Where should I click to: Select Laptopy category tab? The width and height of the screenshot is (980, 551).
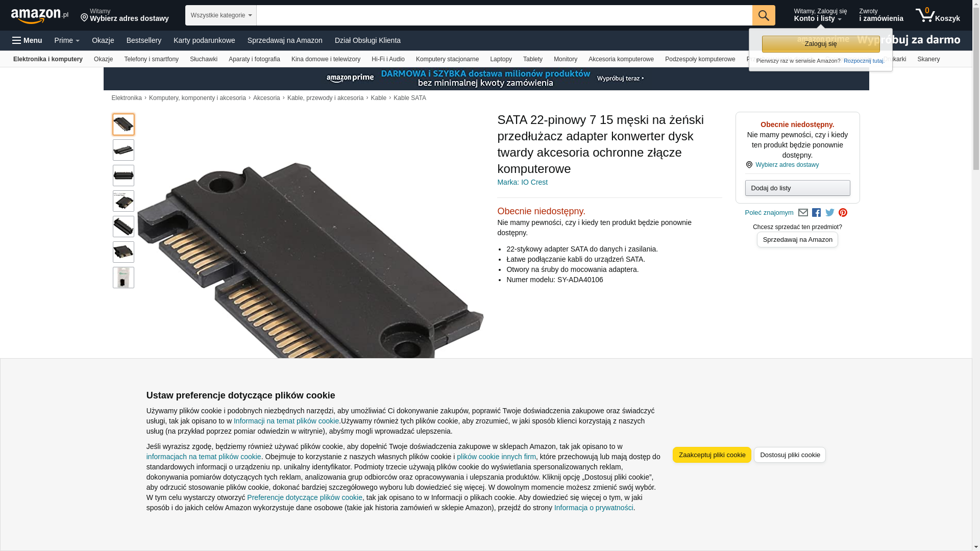click(501, 59)
